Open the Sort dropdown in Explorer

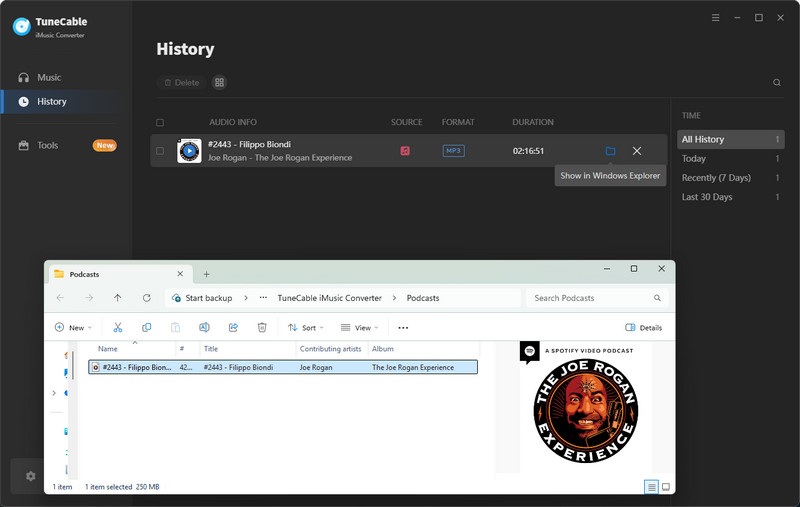coord(302,327)
